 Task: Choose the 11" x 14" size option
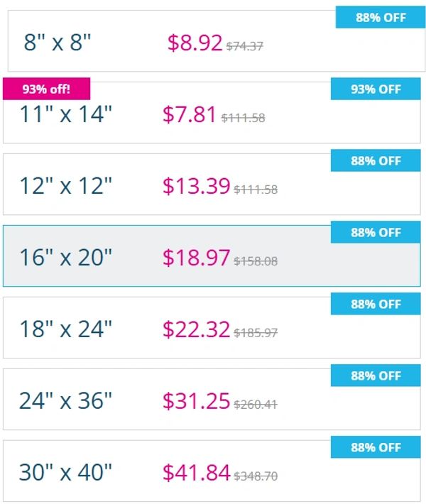[x=65, y=115]
